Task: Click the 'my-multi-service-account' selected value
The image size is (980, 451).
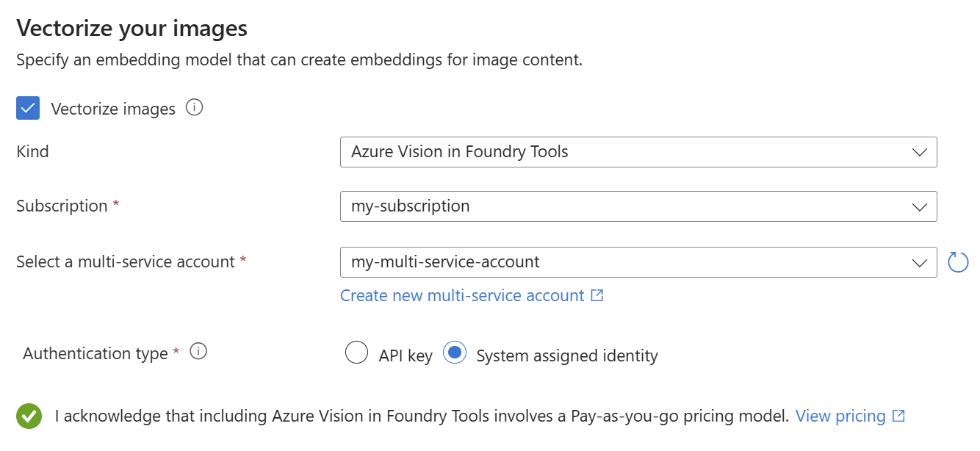Action: [445, 261]
